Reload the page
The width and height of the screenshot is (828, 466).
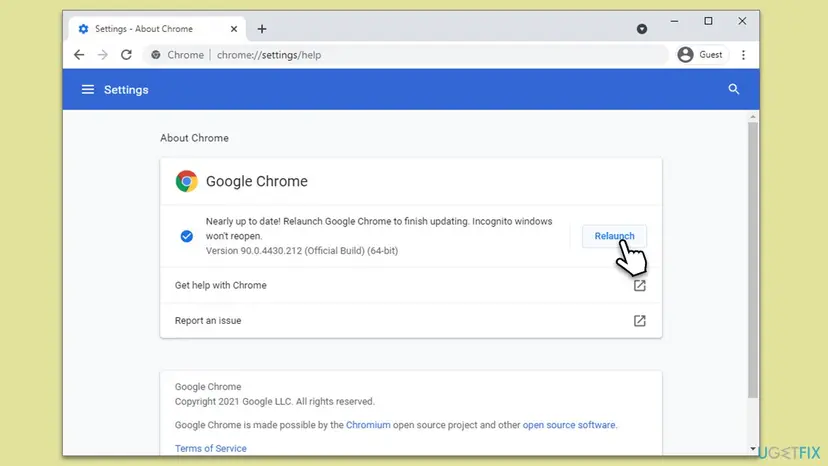126,55
